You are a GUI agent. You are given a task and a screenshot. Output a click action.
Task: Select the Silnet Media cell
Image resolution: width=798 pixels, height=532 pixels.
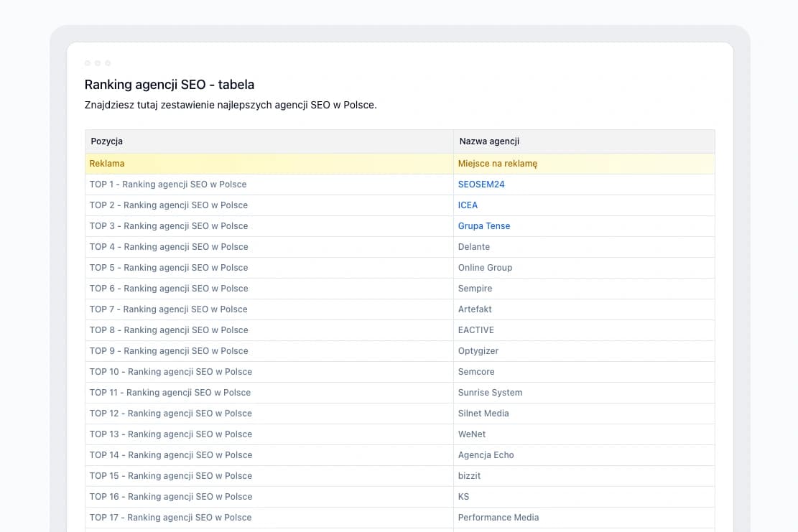[483, 414]
